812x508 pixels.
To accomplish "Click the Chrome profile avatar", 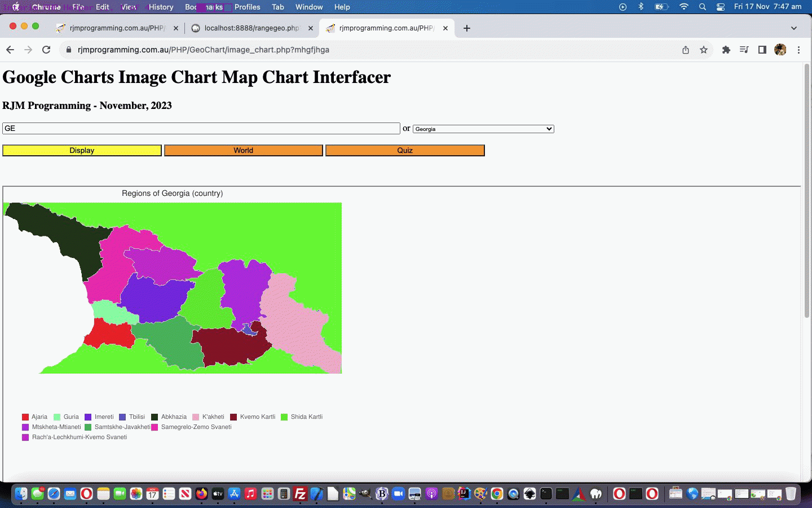I will click(x=780, y=50).
